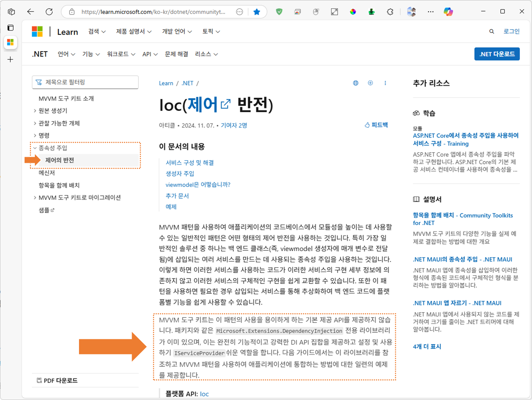Jump to 추가 문서 section

(x=177, y=196)
